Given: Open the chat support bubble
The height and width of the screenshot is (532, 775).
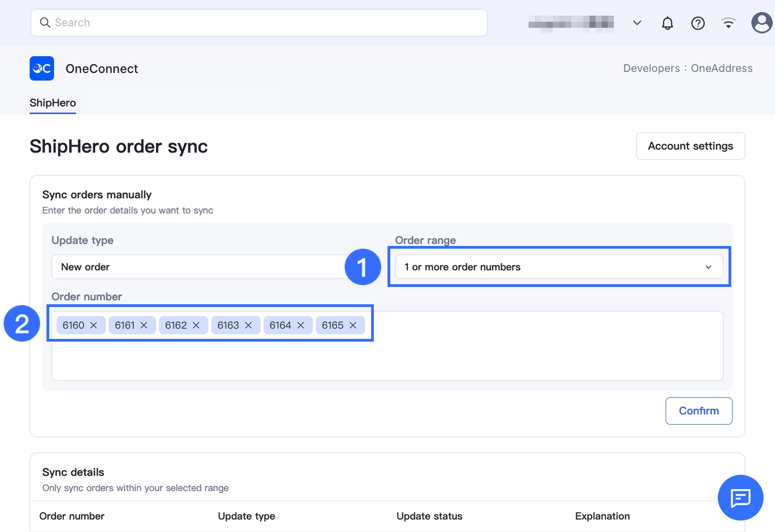Looking at the screenshot, I should pyautogui.click(x=740, y=497).
